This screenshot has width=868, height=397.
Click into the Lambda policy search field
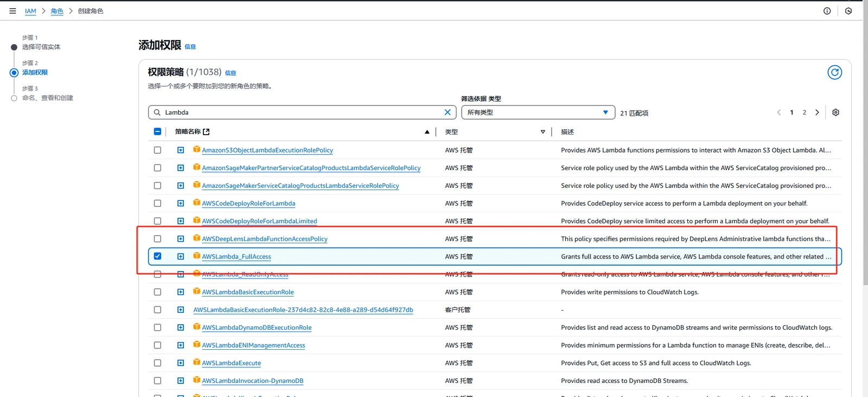click(303, 112)
